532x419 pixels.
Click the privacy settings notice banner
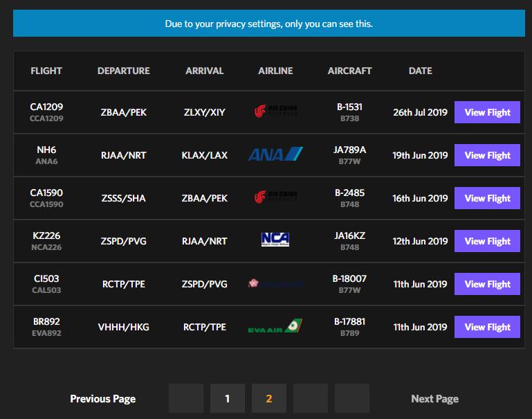pyautogui.click(x=268, y=24)
